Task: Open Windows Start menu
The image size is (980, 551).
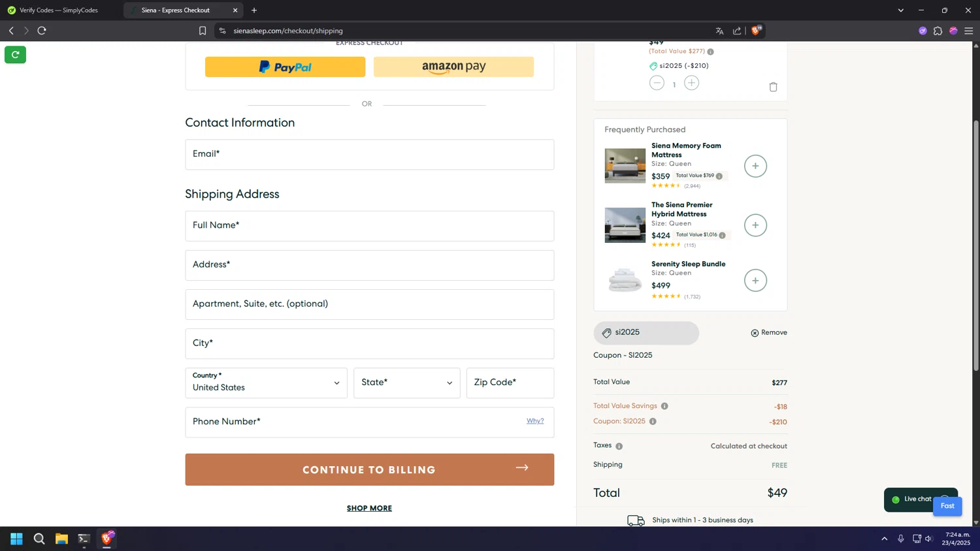Action: (x=17, y=539)
